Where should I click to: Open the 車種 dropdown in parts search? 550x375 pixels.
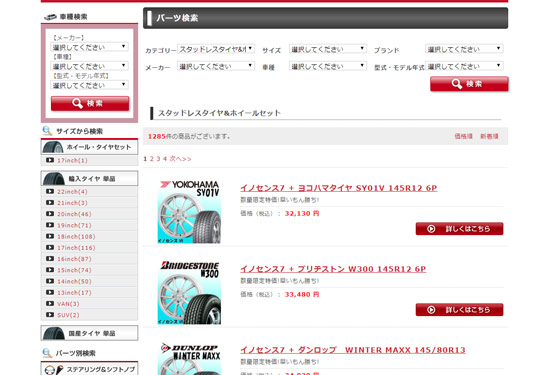tap(328, 66)
